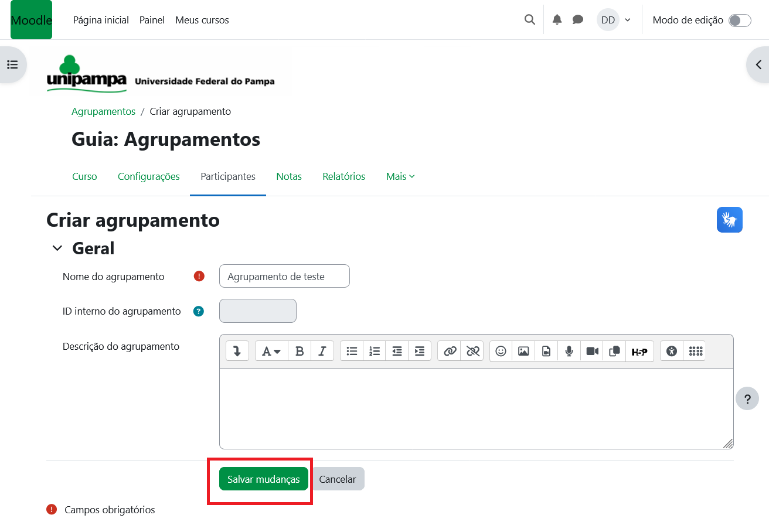Apply bold formatting in the editor
Screen dimensions: 769x532
pos(300,350)
